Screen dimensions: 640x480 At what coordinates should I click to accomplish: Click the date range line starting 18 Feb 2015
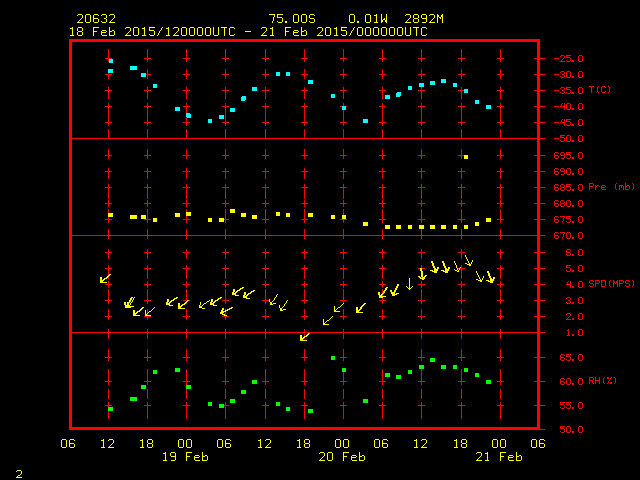pyautogui.click(x=248, y=32)
